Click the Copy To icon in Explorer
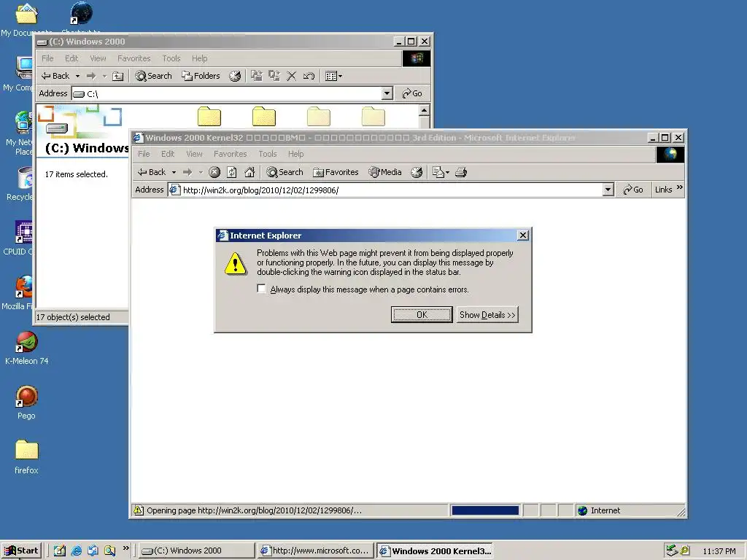The height and width of the screenshot is (560, 747). coord(274,76)
